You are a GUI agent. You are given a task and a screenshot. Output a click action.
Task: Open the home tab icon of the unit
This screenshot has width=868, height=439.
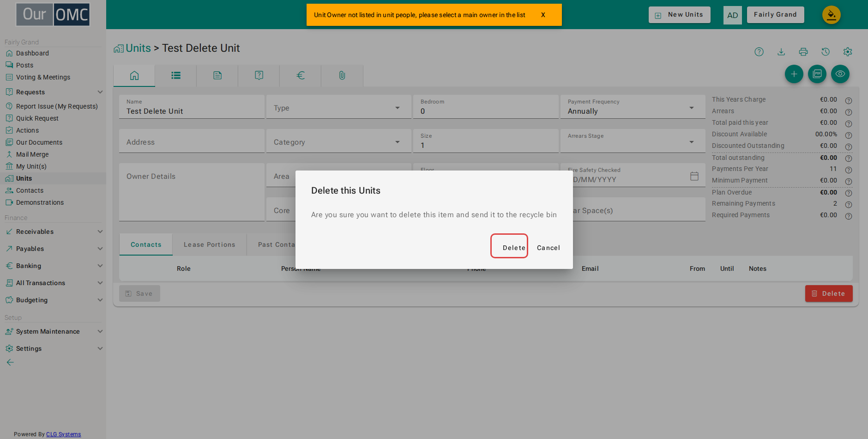click(134, 75)
